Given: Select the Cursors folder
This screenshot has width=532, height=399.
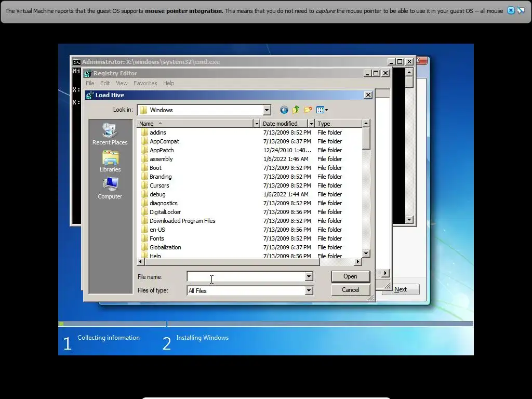Looking at the screenshot, I should 159,185.
